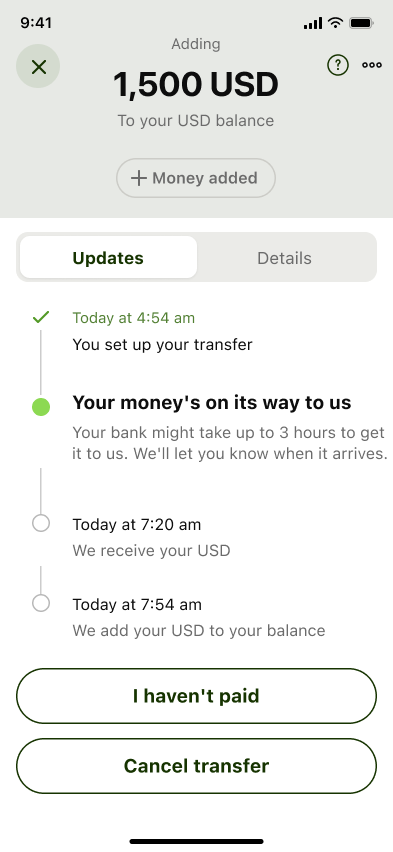The image size is (393, 852).
Task: Tap the 1,500 USD amount heading
Action: click(x=196, y=85)
